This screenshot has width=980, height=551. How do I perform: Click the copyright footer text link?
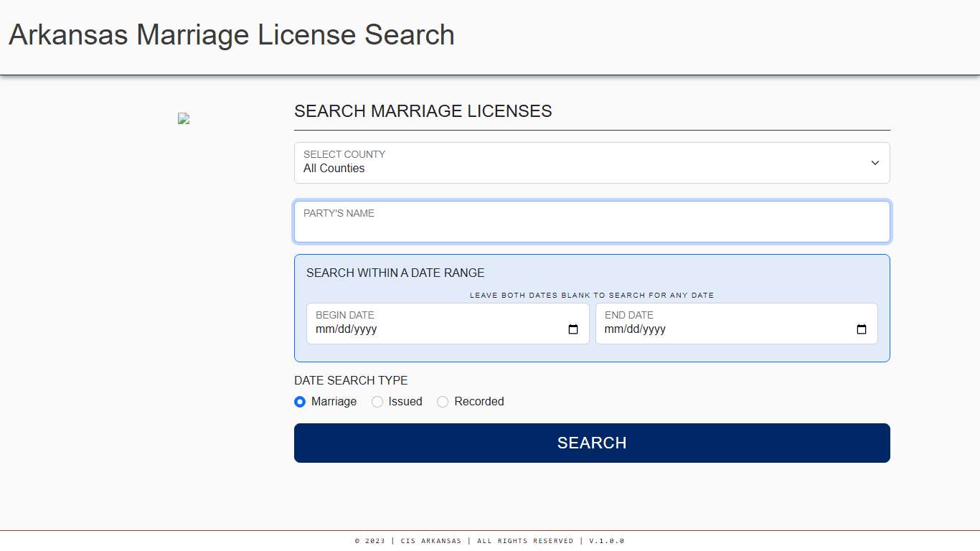(490, 541)
